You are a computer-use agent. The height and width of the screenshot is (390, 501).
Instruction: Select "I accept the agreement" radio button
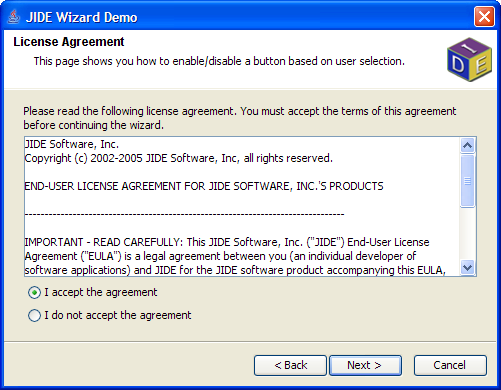[x=34, y=293]
